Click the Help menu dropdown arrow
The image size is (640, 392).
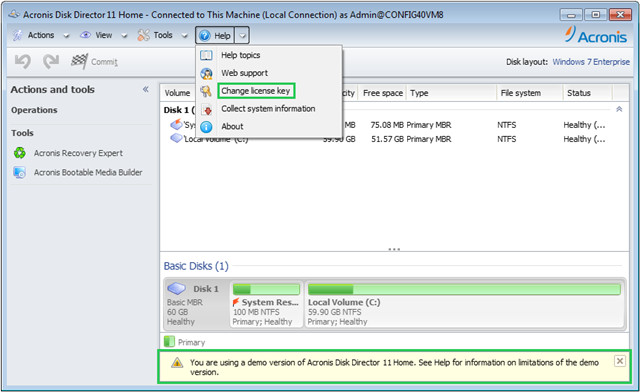click(242, 36)
